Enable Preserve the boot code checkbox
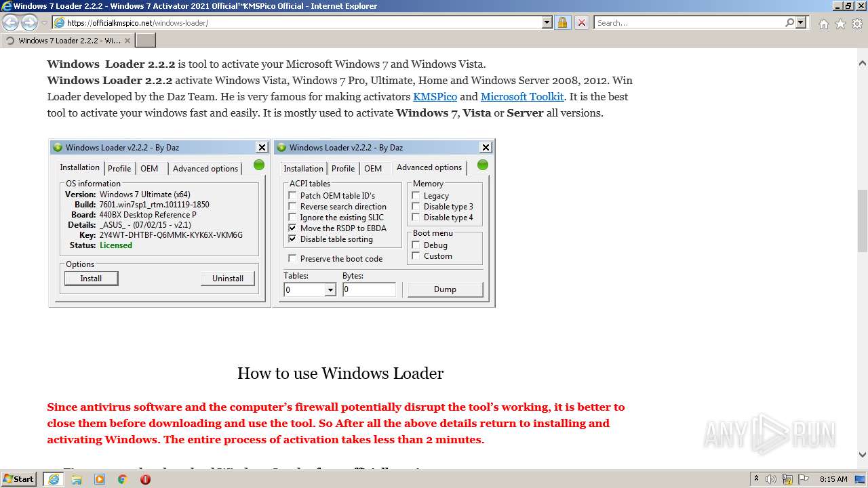The width and height of the screenshot is (868, 488). [x=292, y=259]
